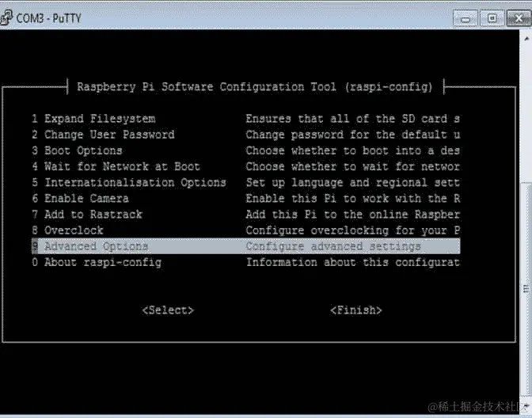Click the scrollbar down arrow
532x418 pixels.
(526, 405)
